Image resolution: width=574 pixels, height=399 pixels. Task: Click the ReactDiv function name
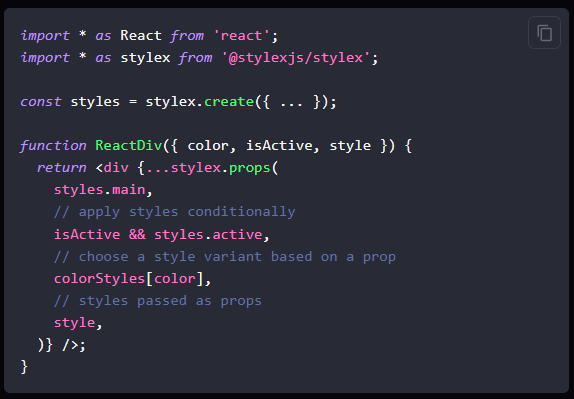coord(128,146)
